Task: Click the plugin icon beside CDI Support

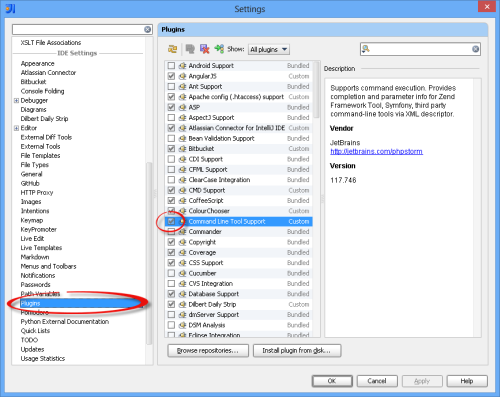Action: [182, 159]
